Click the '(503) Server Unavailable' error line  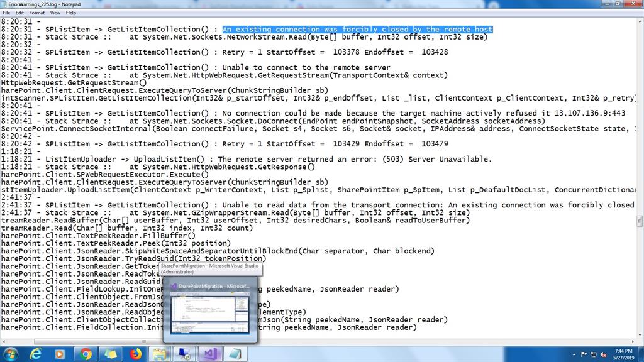[x=247, y=159]
